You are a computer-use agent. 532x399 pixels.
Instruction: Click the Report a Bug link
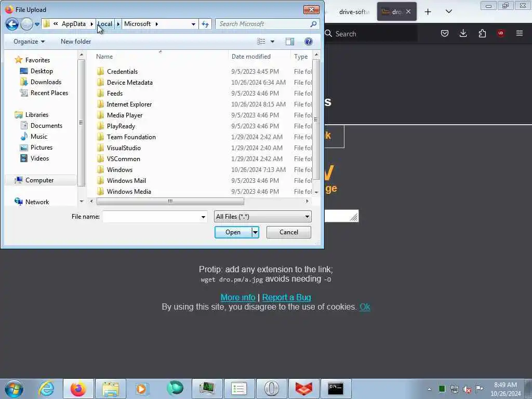click(x=286, y=297)
